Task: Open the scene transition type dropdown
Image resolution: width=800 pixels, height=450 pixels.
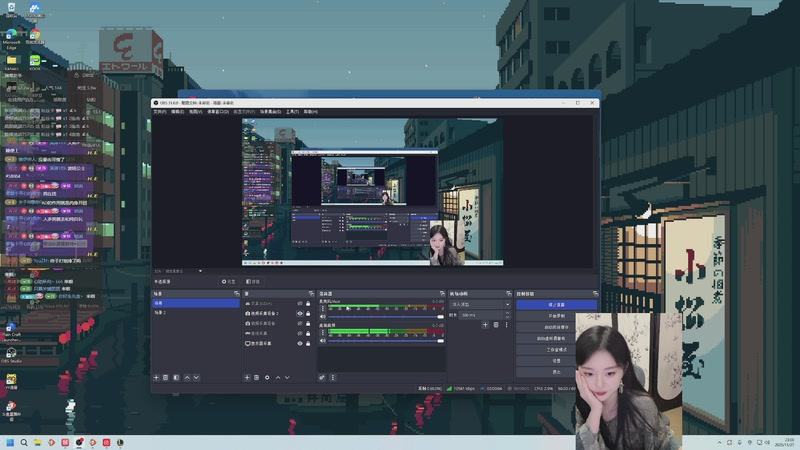Action: [x=480, y=304]
